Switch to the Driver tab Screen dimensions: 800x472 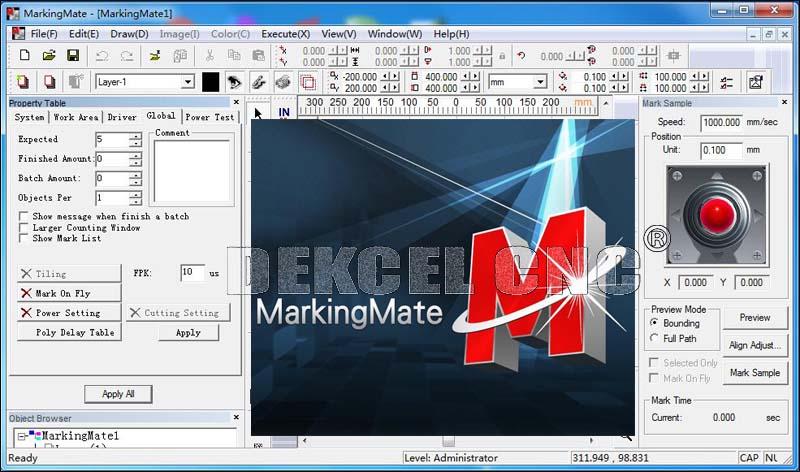pyautogui.click(x=122, y=117)
